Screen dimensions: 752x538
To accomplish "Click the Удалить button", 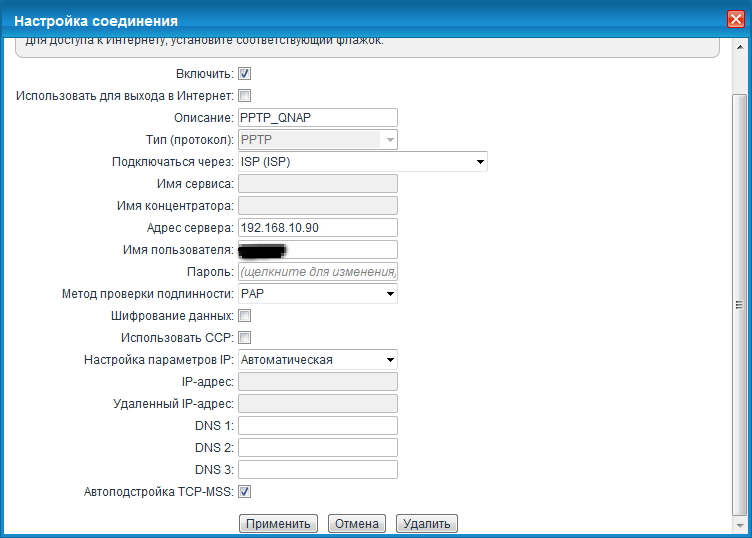I will pyautogui.click(x=426, y=524).
